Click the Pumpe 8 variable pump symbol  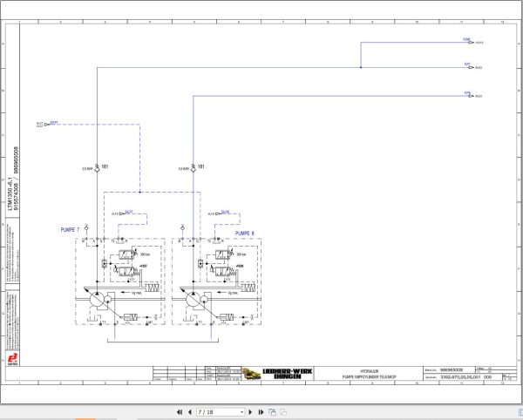(x=194, y=300)
